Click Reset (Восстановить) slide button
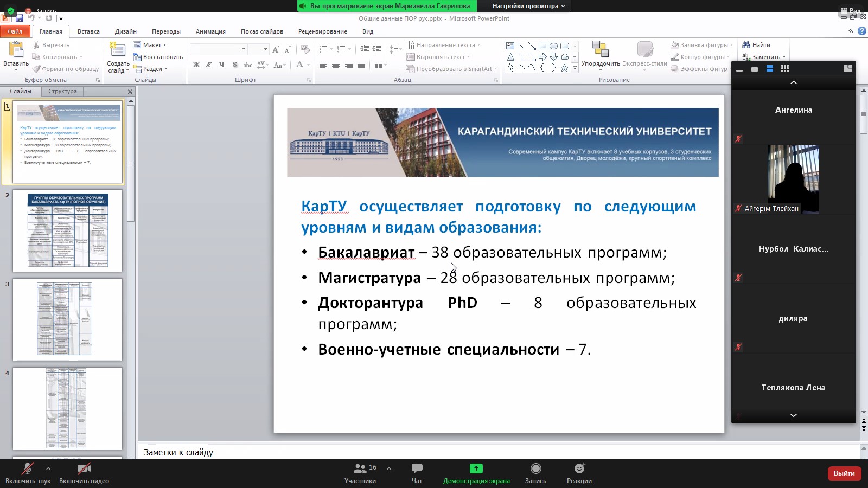 [158, 57]
